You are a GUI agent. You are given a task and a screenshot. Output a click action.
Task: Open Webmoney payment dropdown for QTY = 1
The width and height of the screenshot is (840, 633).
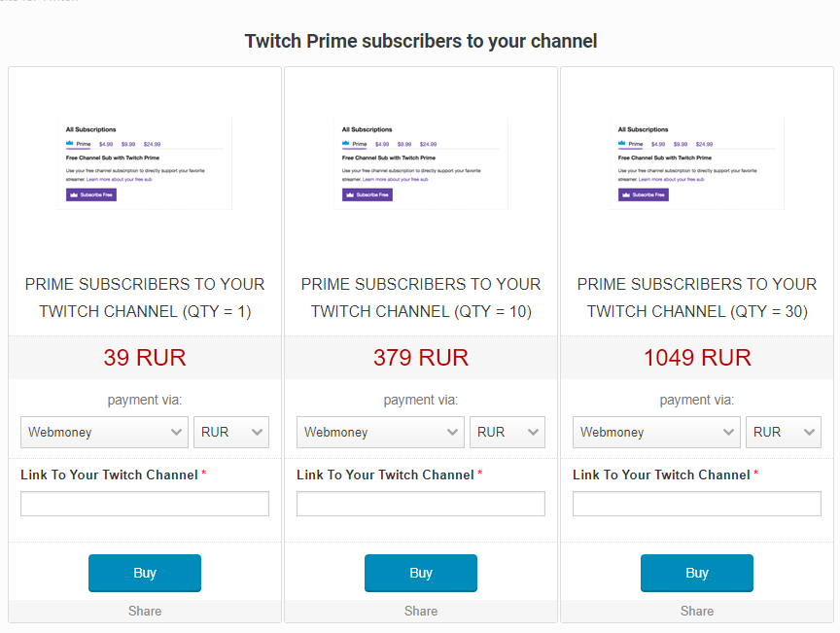(x=105, y=433)
